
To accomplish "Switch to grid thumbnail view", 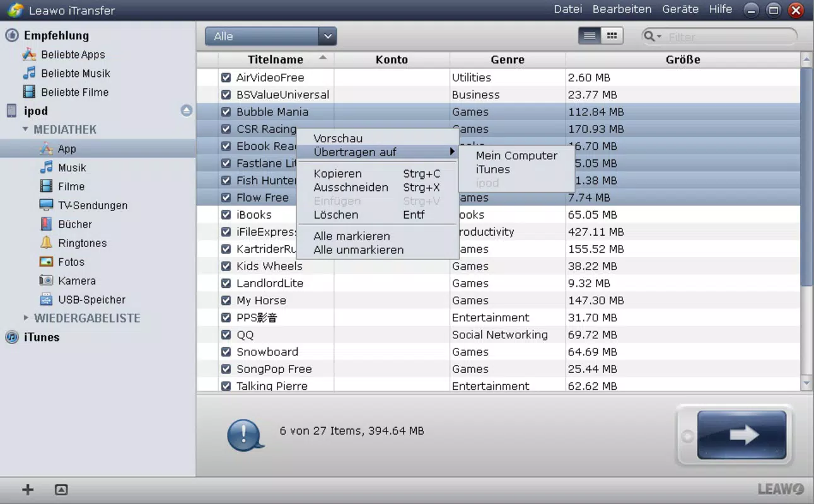I will click(x=612, y=36).
